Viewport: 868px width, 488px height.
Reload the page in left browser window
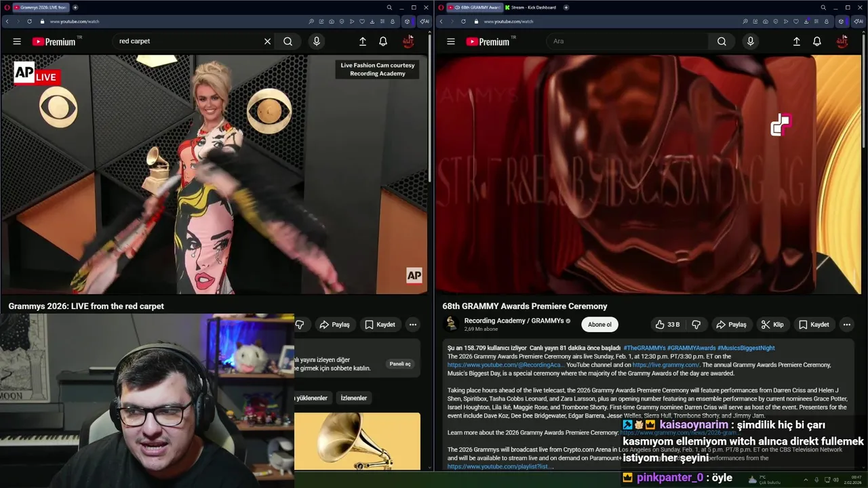point(29,21)
